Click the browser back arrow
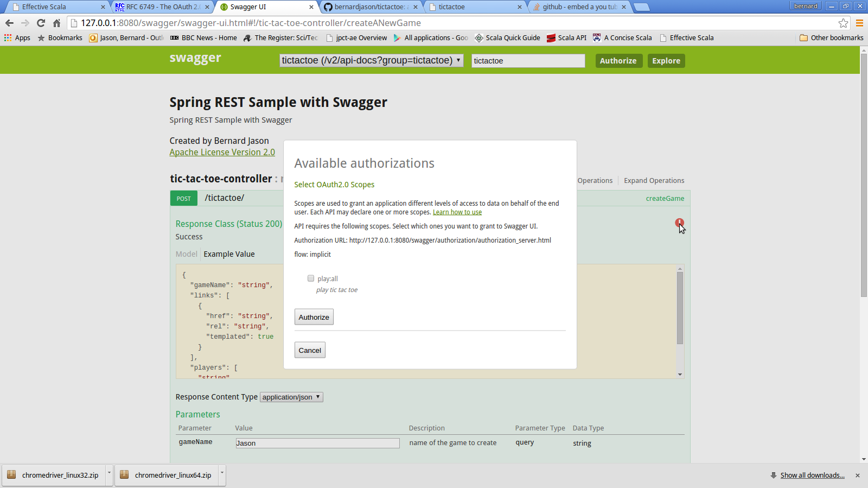868x488 pixels. pyautogui.click(x=9, y=23)
